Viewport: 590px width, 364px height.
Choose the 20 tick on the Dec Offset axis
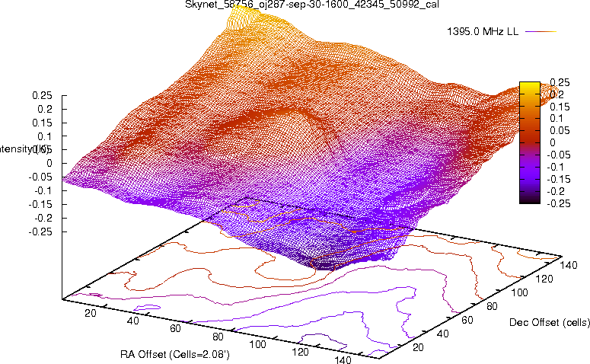419,347
